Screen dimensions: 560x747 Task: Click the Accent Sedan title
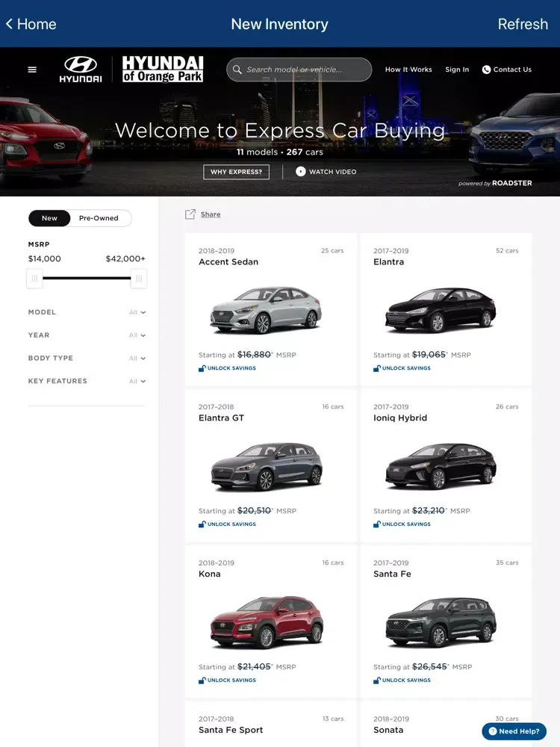(x=228, y=261)
